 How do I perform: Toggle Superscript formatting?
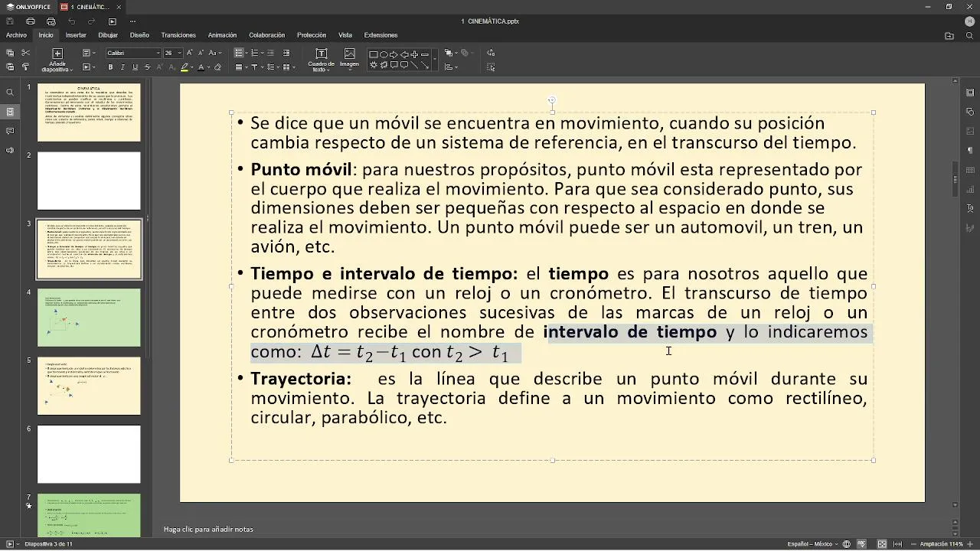(159, 67)
